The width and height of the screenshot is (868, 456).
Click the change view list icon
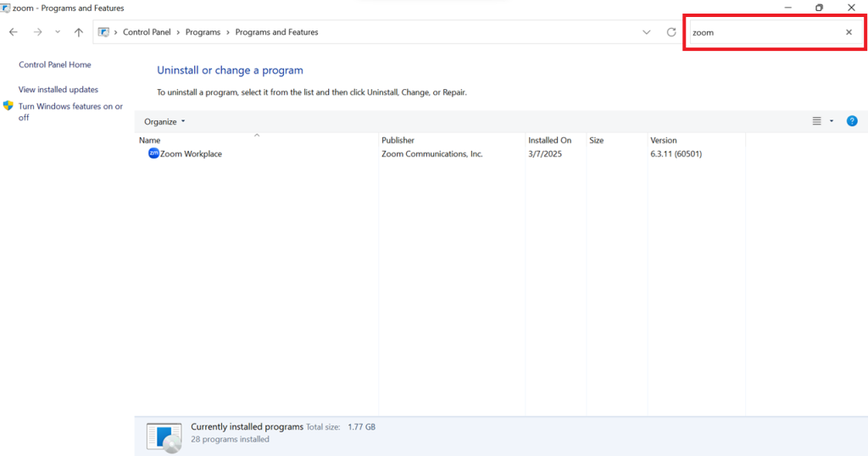click(x=817, y=121)
